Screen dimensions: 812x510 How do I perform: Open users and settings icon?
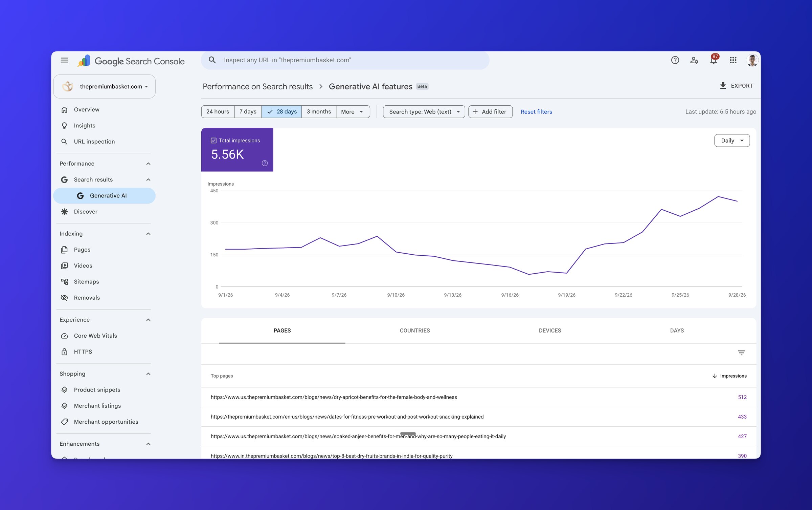click(694, 60)
